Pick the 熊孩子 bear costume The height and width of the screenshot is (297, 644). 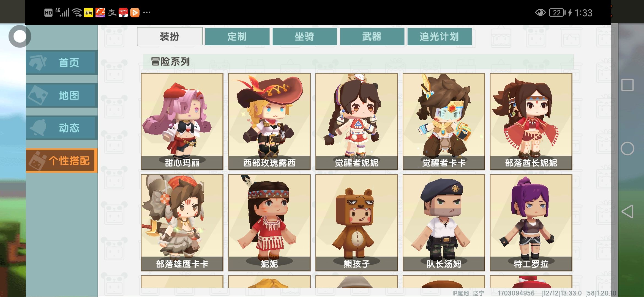(357, 223)
